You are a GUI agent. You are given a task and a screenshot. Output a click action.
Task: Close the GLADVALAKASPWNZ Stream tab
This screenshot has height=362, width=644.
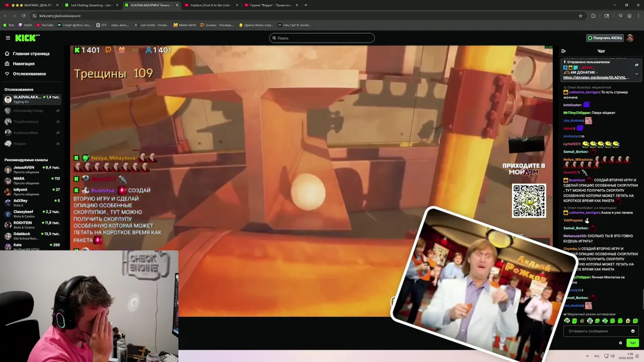[x=177, y=5]
